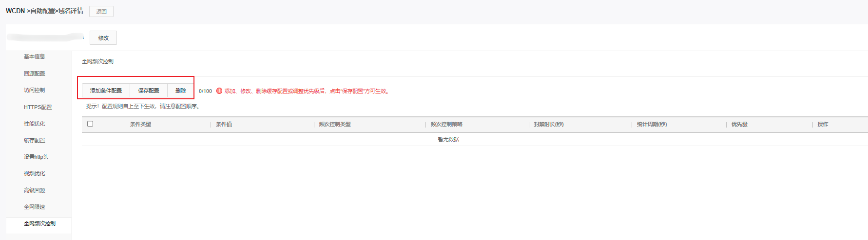Open the 设置http头 settings page
Screen dimensions: 868x240
[36, 157]
